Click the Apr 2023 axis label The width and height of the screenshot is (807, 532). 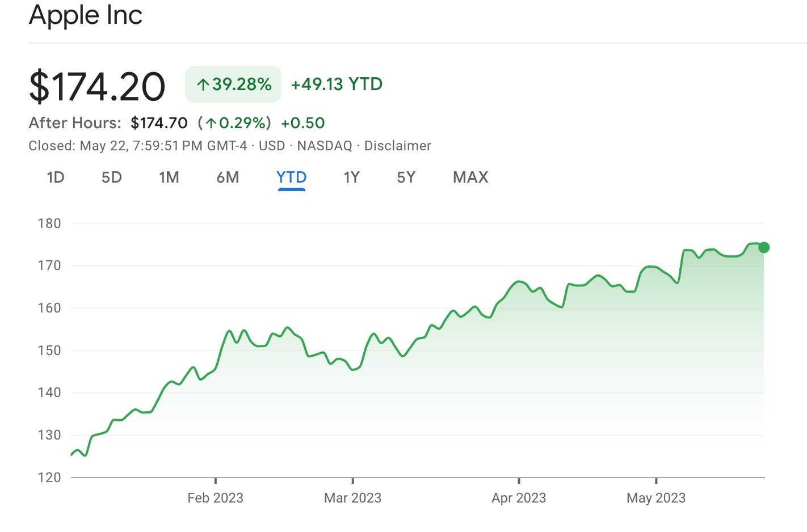coord(519,498)
